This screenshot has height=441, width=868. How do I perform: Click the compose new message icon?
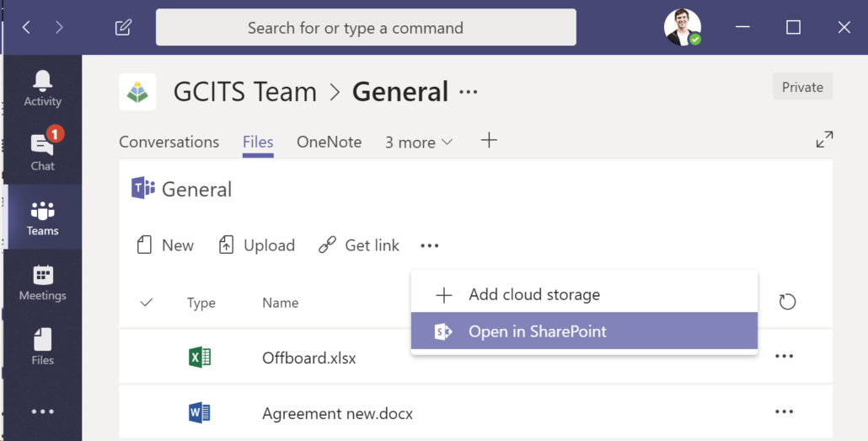(123, 28)
